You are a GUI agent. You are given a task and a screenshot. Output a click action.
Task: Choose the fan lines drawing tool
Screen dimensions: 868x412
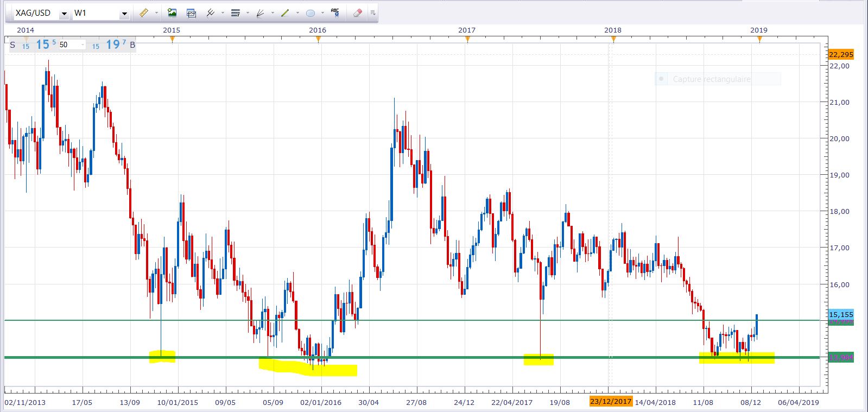pos(260,13)
